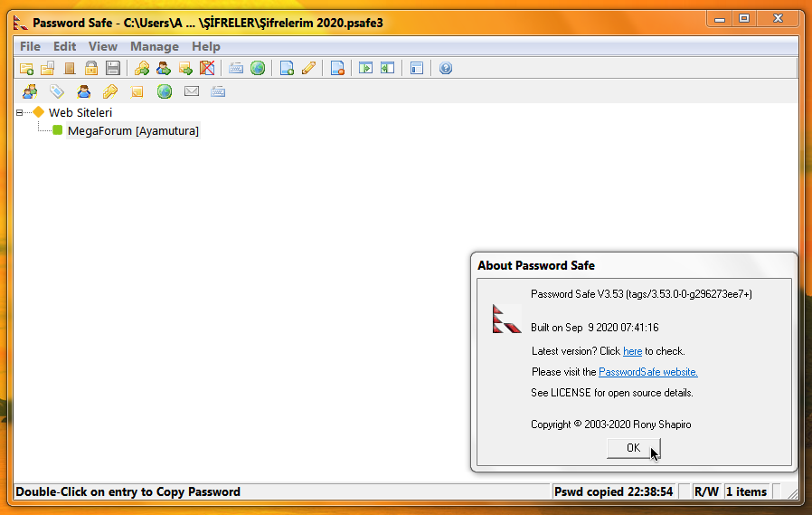Click the 'here' version check link
The width and height of the screenshot is (812, 515).
[632, 351]
